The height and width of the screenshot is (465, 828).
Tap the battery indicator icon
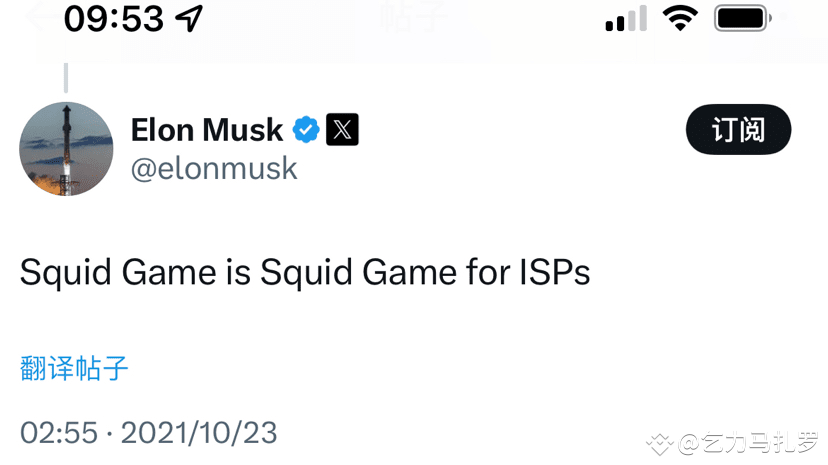742,18
